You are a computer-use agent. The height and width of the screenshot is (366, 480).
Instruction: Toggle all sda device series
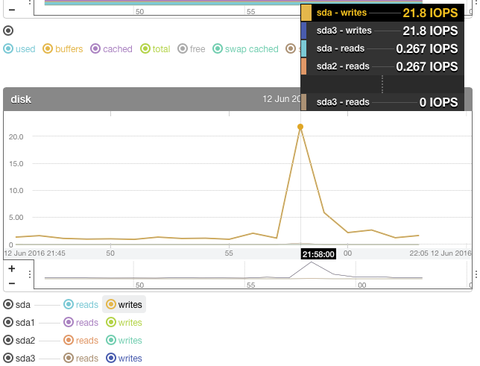[x=17, y=304]
